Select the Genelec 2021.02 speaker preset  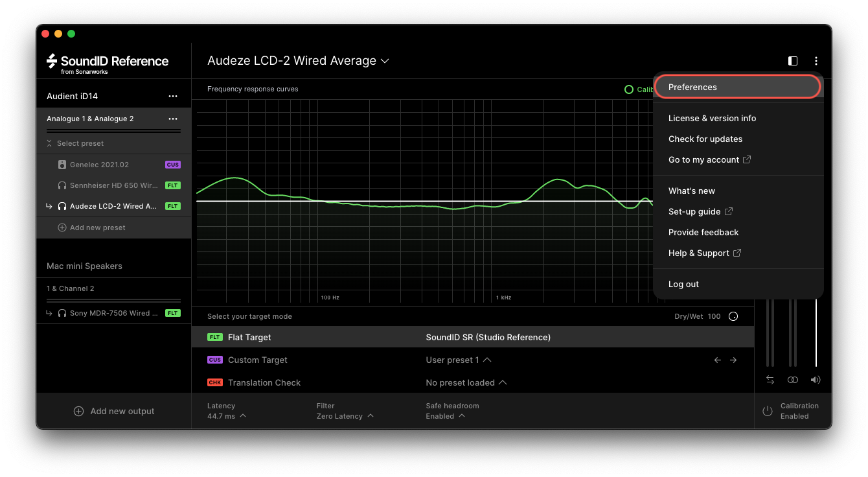click(113, 165)
